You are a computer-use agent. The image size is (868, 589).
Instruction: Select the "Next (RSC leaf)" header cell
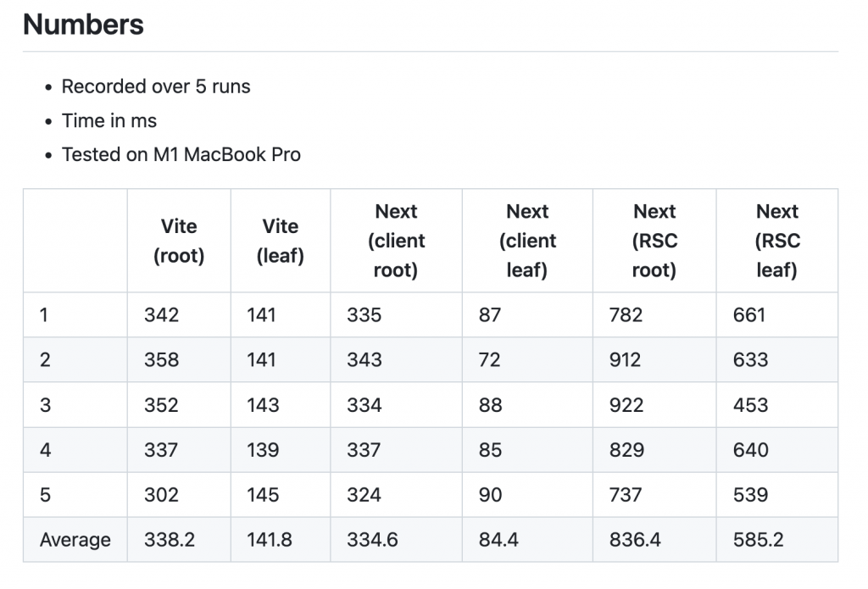click(x=777, y=241)
